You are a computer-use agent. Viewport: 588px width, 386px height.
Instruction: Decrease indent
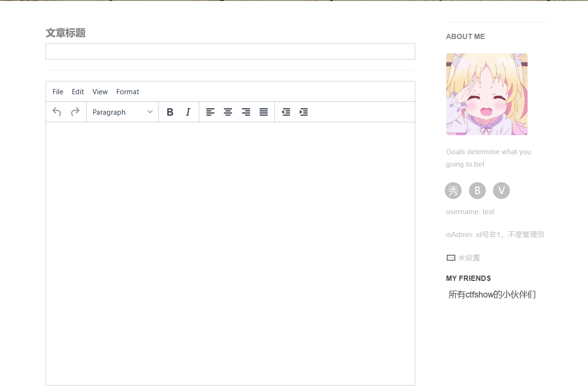coord(286,112)
